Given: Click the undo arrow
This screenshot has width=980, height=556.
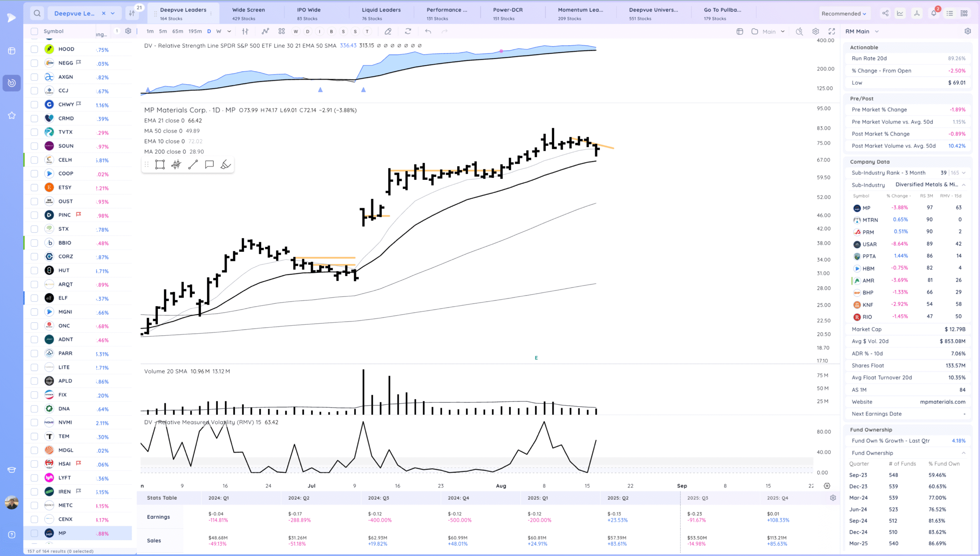Looking at the screenshot, I should tap(428, 31).
